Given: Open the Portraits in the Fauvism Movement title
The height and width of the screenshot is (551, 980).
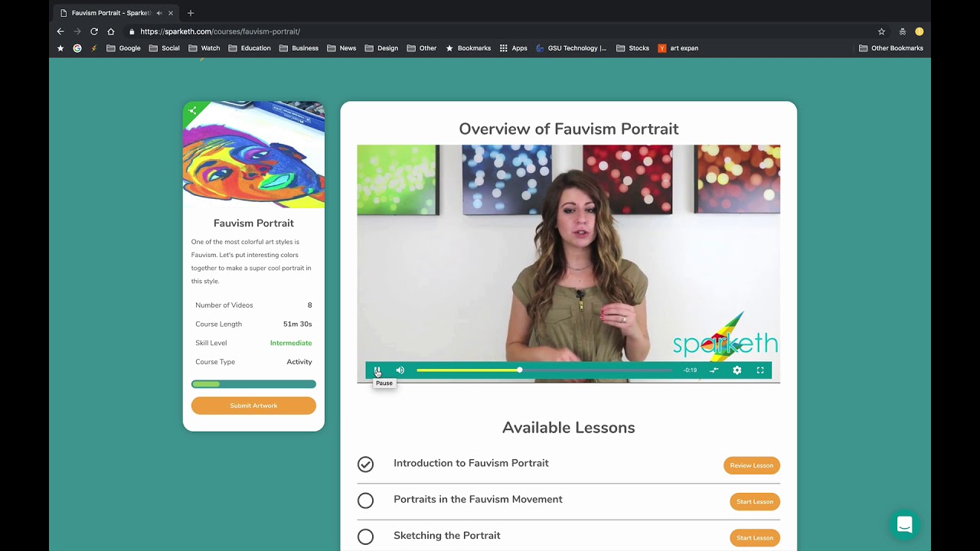Looking at the screenshot, I should [478, 499].
